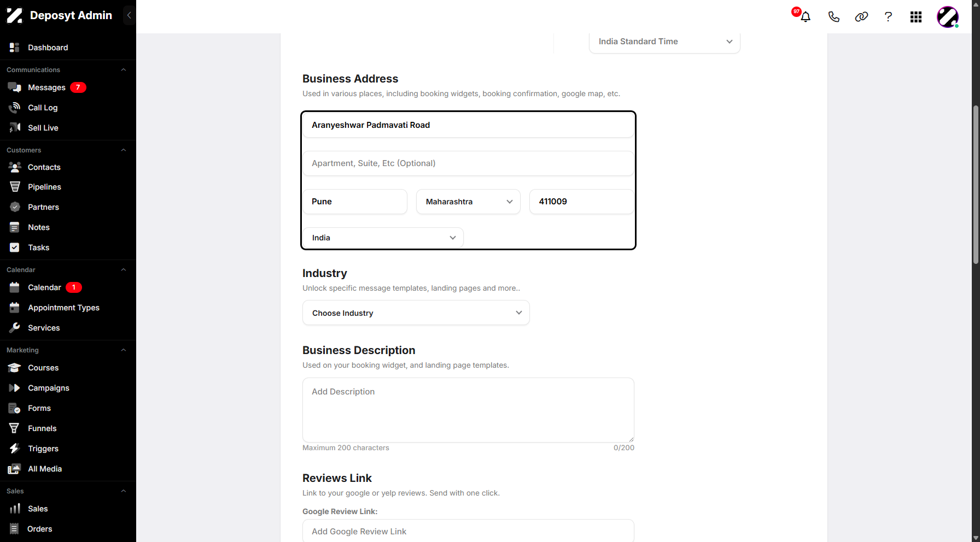Click the Call Log icon

coord(15,108)
